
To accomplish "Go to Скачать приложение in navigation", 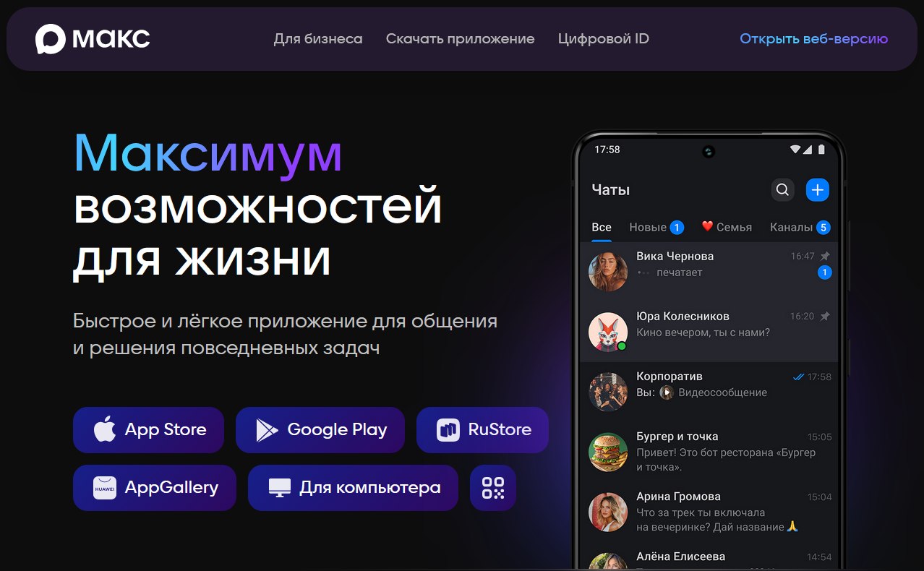I will pyautogui.click(x=460, y=39).
